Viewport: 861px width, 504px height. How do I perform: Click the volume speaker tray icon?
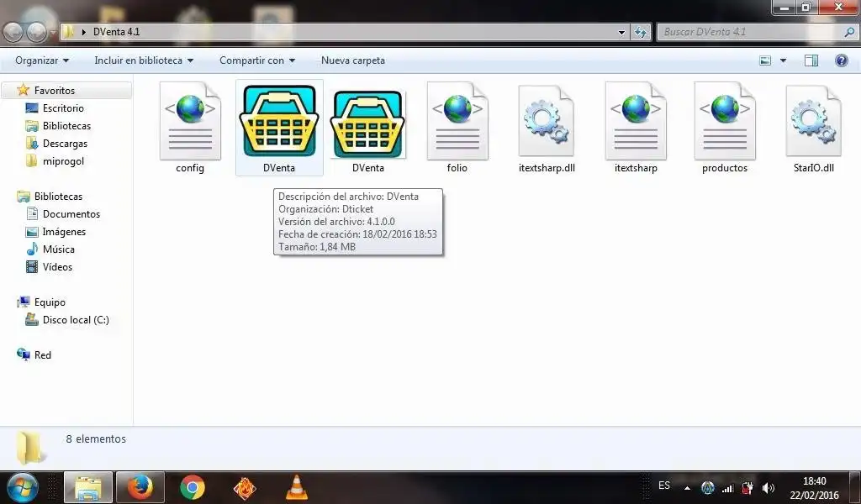tap(769, 487)
